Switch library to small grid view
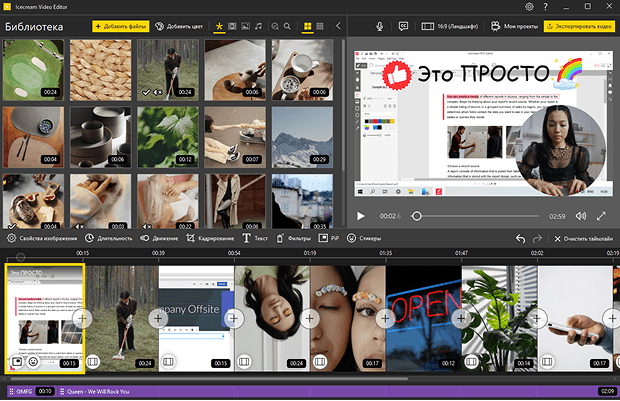The width and height of the screenshot is (620, 401). (320, 26)
